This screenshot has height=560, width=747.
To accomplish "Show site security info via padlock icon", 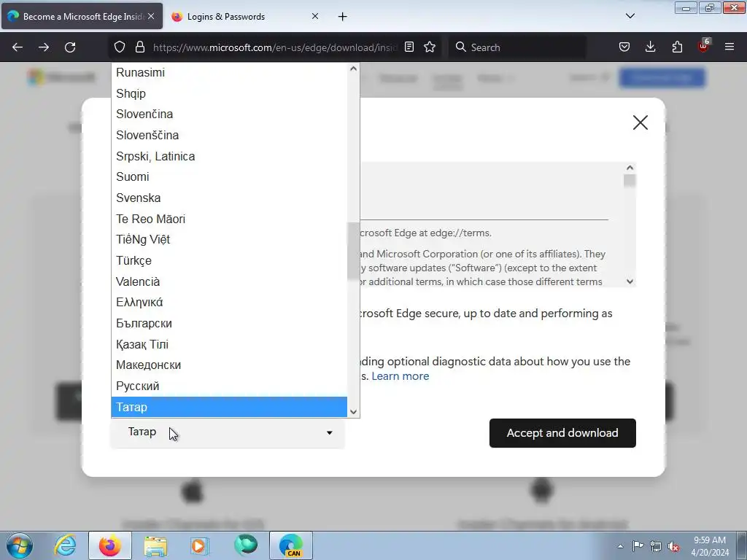I will click(139, 47).
